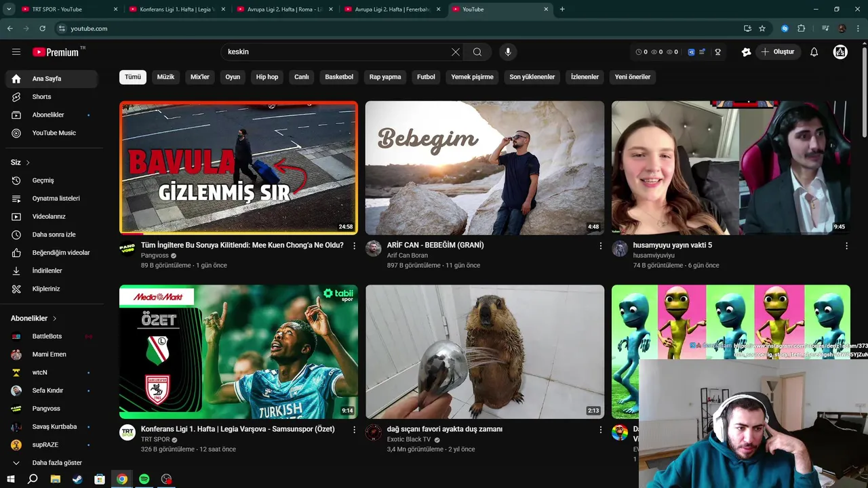Open Chrome three-dot menu
Image resolution: width=868 pixels, height=488 pixels.
tap(859, 28)
